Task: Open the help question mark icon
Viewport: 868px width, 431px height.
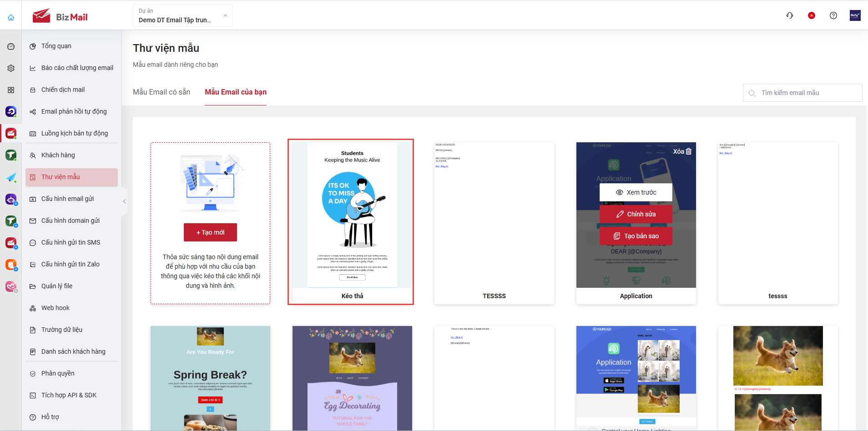Action: click(x=833, y=15)
